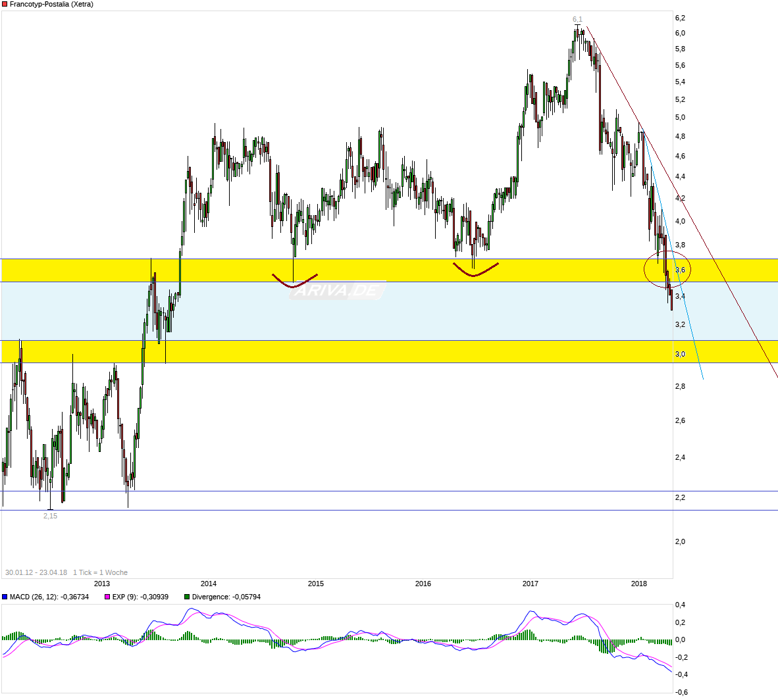Image resolution: width=778 pixels, height=700 pixels.
Task: Select the 2018 label on the time axis
Action: tap(639, 584)
